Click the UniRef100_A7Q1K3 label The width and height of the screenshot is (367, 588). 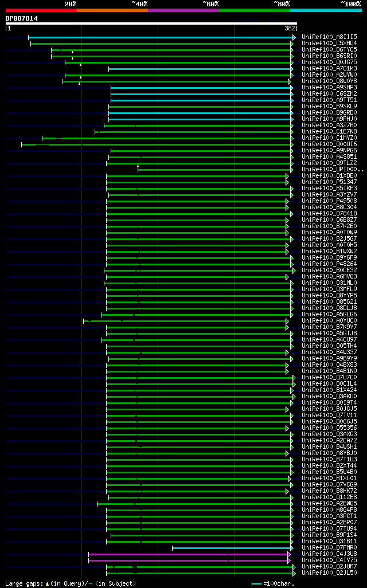[x=329, y=69]
